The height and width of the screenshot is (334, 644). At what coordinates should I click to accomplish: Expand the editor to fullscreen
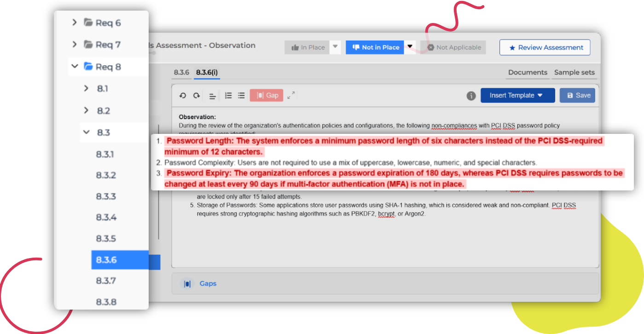point(291,95)
